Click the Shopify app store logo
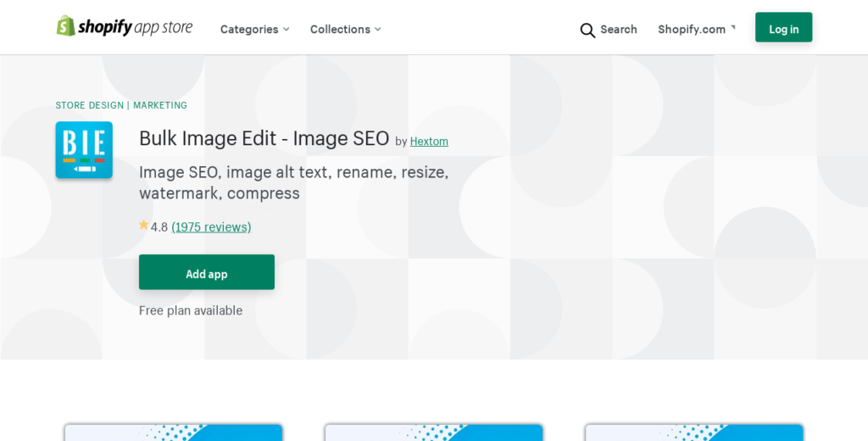This screenshot has width=868, height=441. click(x=125, y=26)
